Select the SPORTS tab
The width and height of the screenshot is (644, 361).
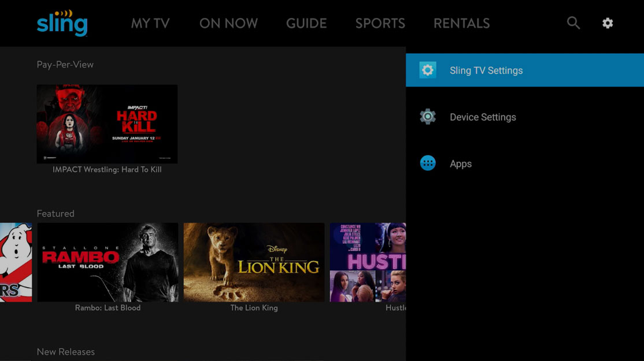click(380, 23)
